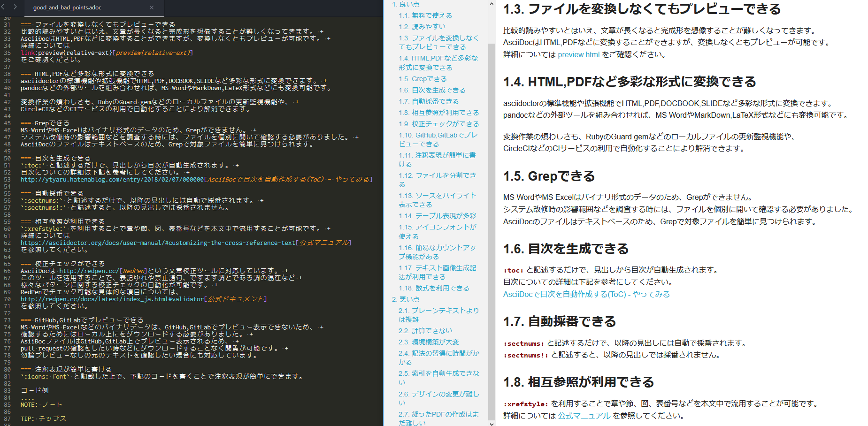
Task: Open TOC entry 1.1. 無料で使える
Action: [x=425, y=15]
